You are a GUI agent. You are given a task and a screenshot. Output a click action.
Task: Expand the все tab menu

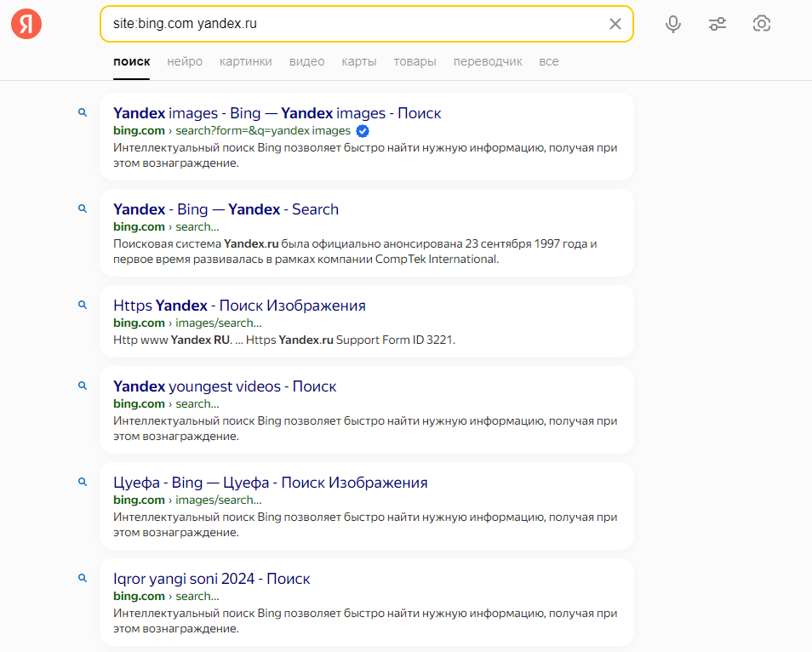point(549,61)
